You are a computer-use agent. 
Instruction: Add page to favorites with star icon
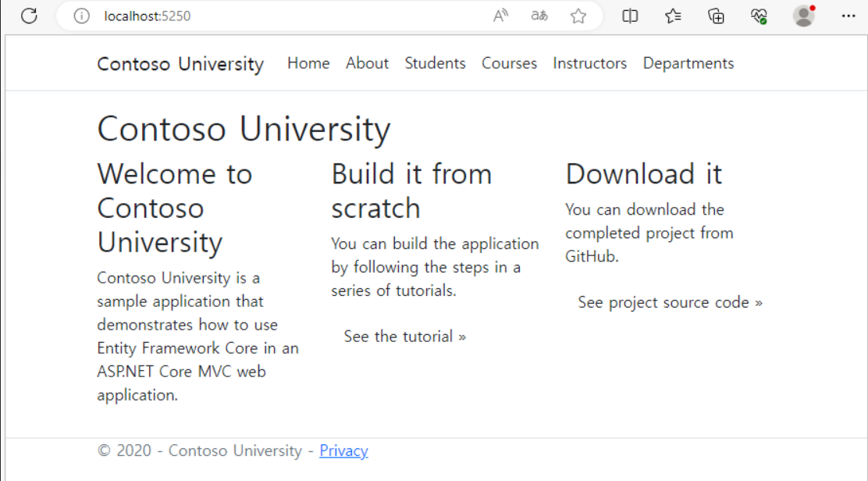click(578, 16)
